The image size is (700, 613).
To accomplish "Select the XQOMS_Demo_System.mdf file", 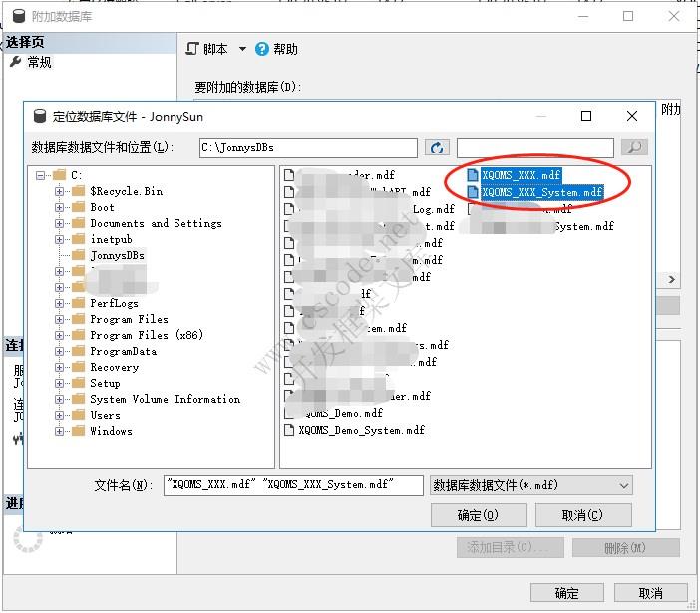I will 361,430.
